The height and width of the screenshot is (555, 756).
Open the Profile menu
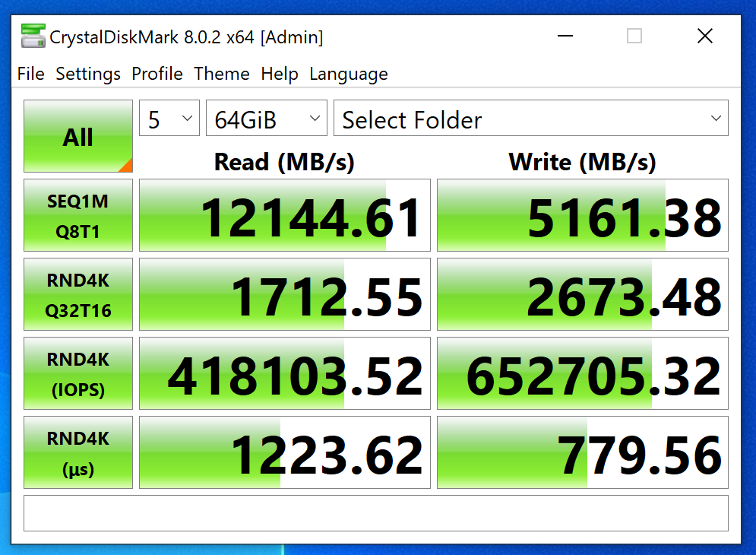coord(157,74)
